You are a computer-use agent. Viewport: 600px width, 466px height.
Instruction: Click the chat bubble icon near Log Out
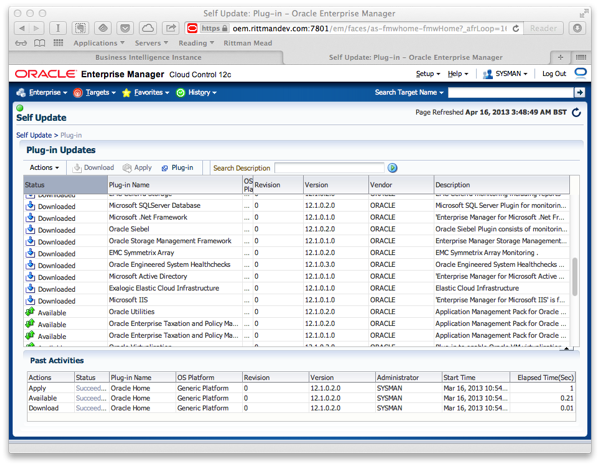[580, 73]
